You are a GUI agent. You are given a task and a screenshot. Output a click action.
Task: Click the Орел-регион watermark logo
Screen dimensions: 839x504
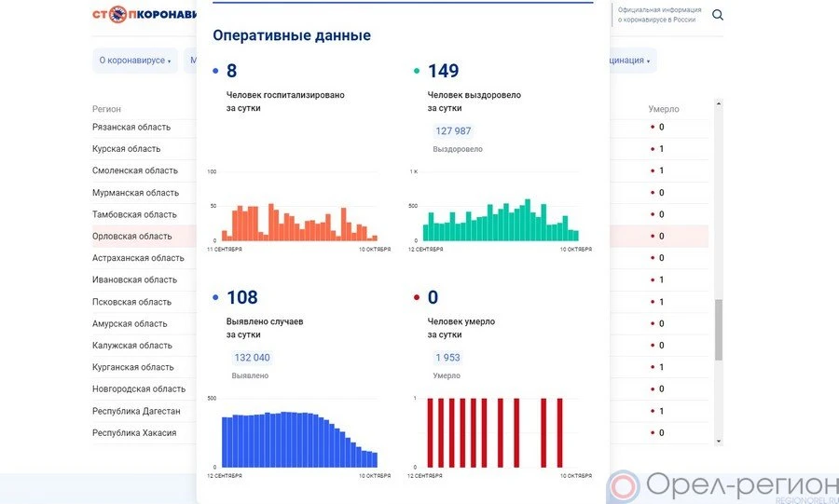pyautogui.click(x=722, y=485)
